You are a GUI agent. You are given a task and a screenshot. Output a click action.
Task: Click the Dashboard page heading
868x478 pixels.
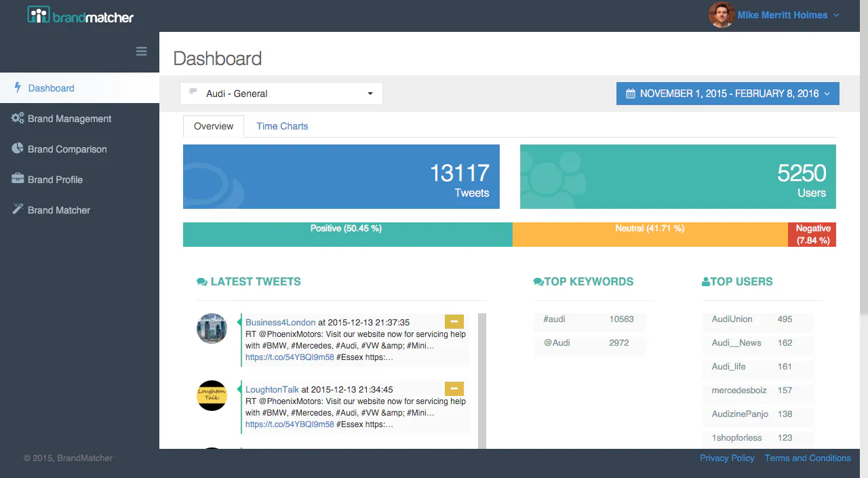pyautogui.click(x=218, y=58)
